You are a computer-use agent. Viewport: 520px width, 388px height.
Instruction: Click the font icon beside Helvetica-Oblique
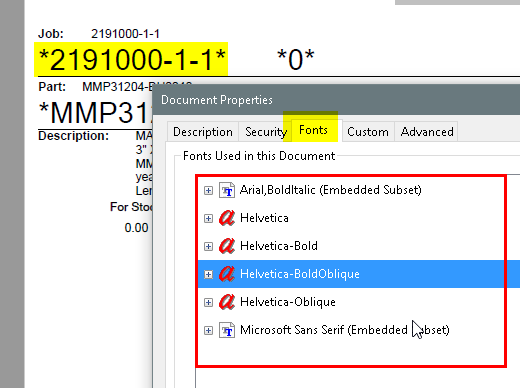[x=227, y=302]
